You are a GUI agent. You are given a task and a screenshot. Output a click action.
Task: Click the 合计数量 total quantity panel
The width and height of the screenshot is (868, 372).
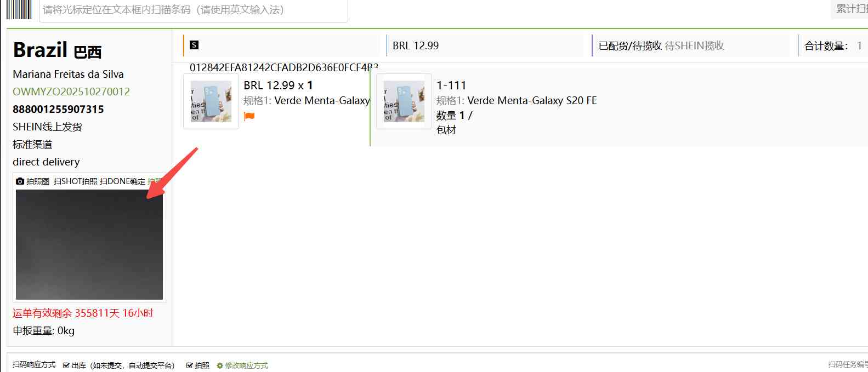click(x=833, y=45)
